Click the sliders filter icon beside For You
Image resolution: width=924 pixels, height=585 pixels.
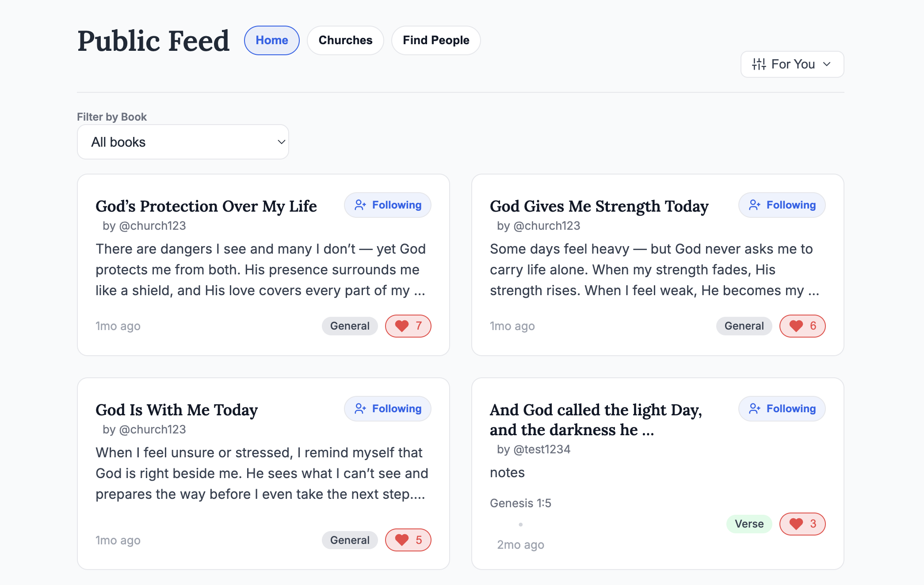[759, 65]
